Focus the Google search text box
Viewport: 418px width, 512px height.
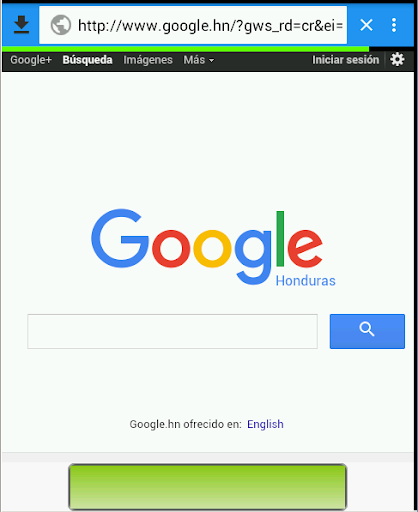click(172, 331)
